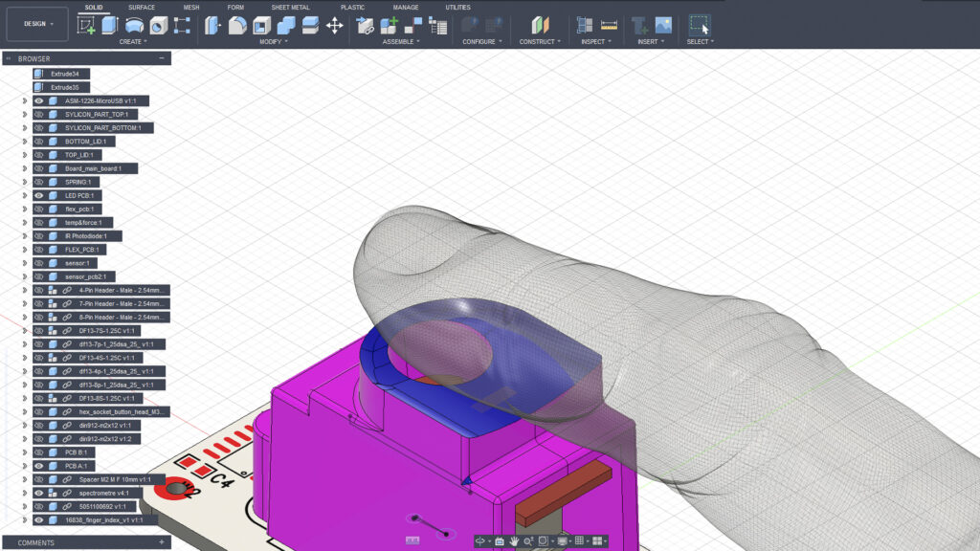Click the Joint icon in Assemble
Screen dimensions: 980x551
point(414,26)
